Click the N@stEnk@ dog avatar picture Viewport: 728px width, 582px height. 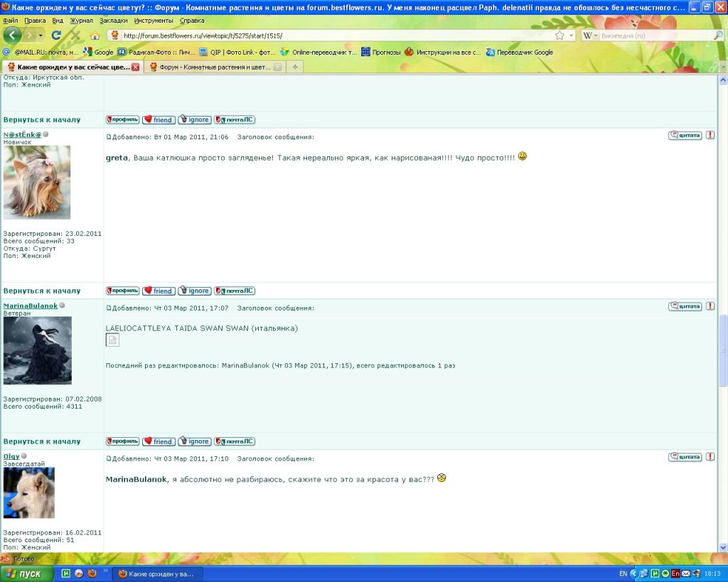click(x=37, y=182)
